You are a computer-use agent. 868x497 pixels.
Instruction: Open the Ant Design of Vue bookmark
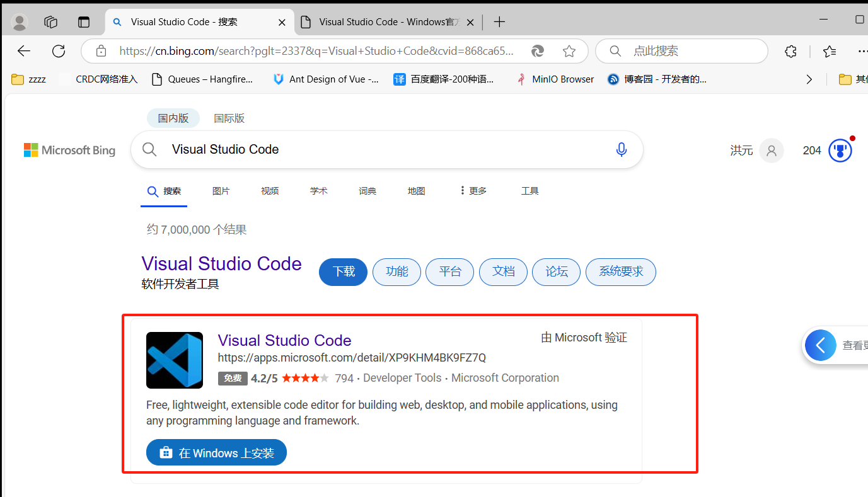coord(326,79)
